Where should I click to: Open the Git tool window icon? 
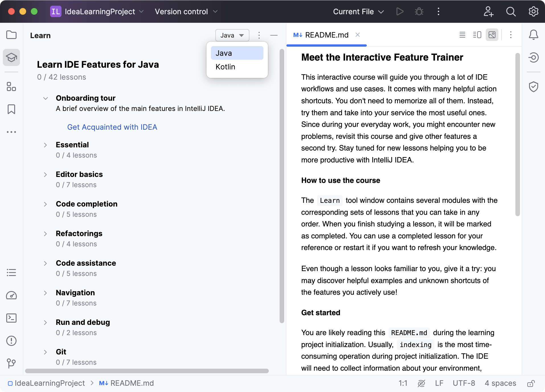click(11, 363)
